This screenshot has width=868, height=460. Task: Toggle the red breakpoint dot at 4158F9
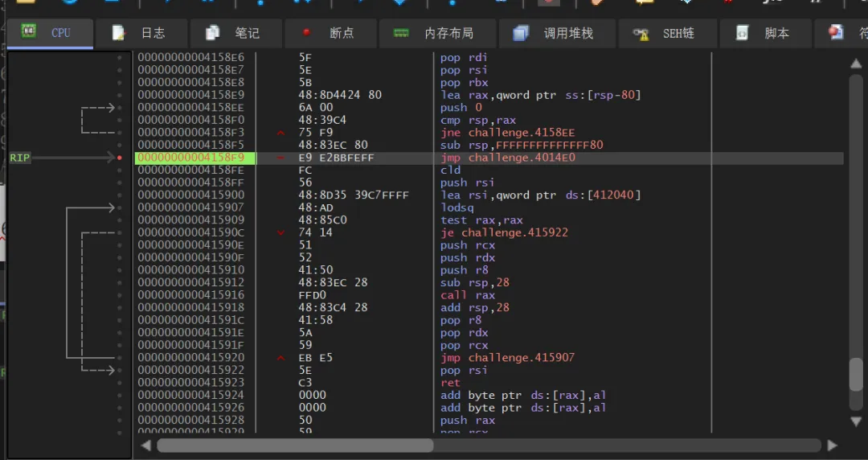tap(120, 158)
